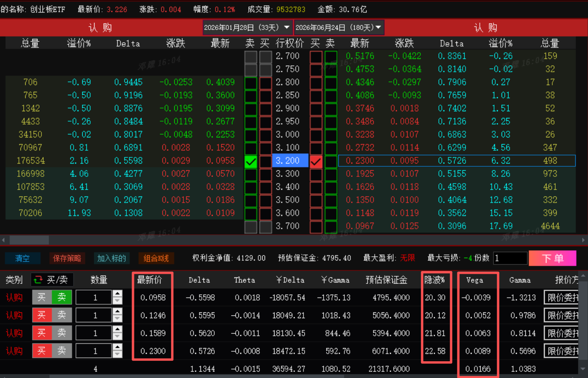Check right sell checkbox at strike 2.700
The image size is (588, 378).
point(331,57)
